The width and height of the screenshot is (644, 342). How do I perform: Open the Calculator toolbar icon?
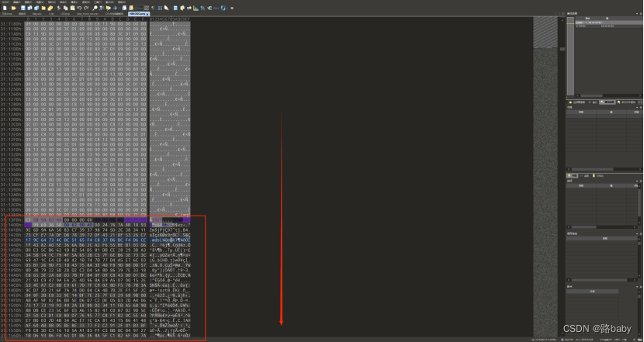click(175, 8)
